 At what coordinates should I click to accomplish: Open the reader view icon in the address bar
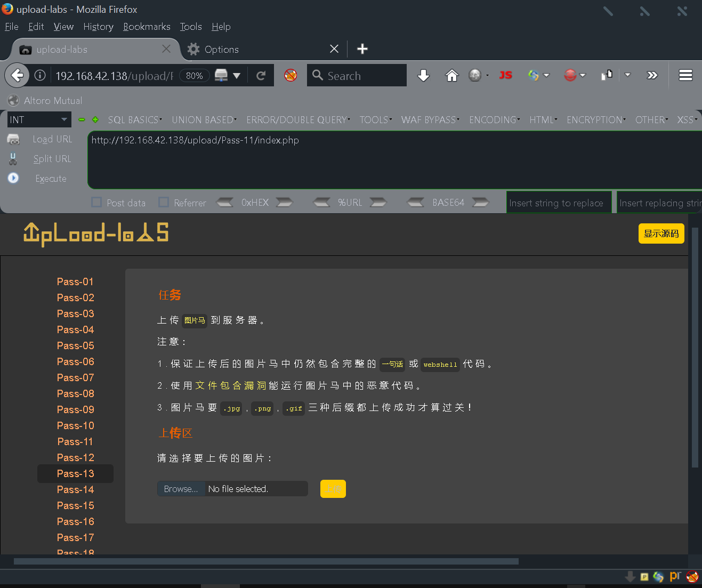coord(221,76)
